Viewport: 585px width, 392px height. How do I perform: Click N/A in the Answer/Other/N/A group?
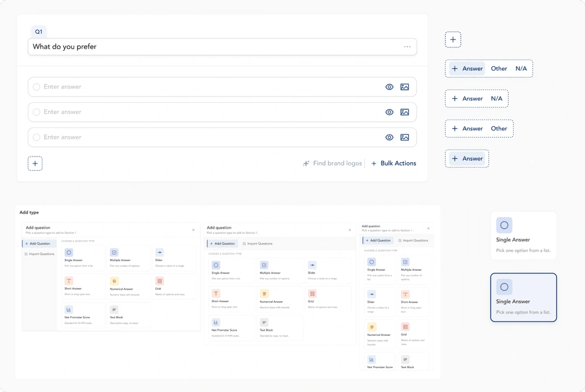click(x=521, y=69)
